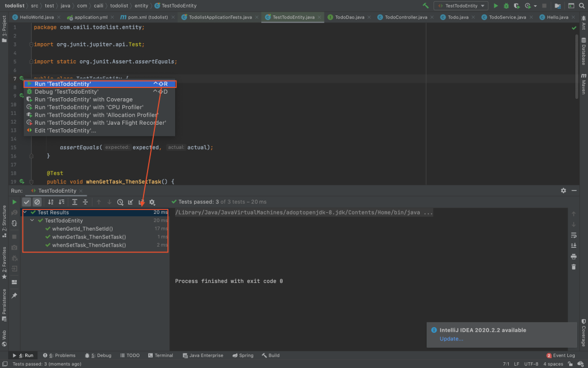Image resolution: width=588 pixels, height=368 pixels.
Task: Fold the import block at line 3
Action: pyautogui.click(x=31, y=44)
